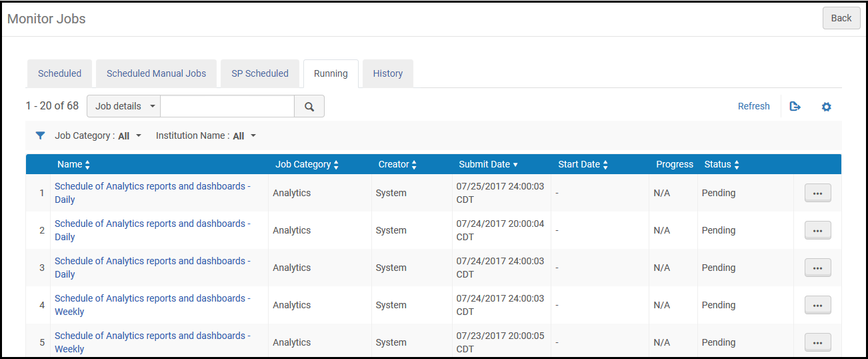The width and height of the screenshot is (868, 359).
Task: Click the 1 - 20 of 68 count
Action: pos(52,105)
